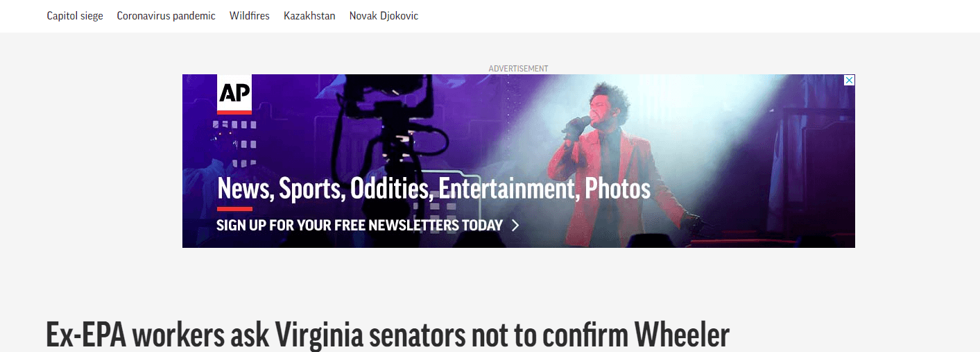The image size is (980, 352).
Task: Click SIGN UP FOR YOUR FREE NEWSLETTERS TODAY
Action: (x=359, y=225)
